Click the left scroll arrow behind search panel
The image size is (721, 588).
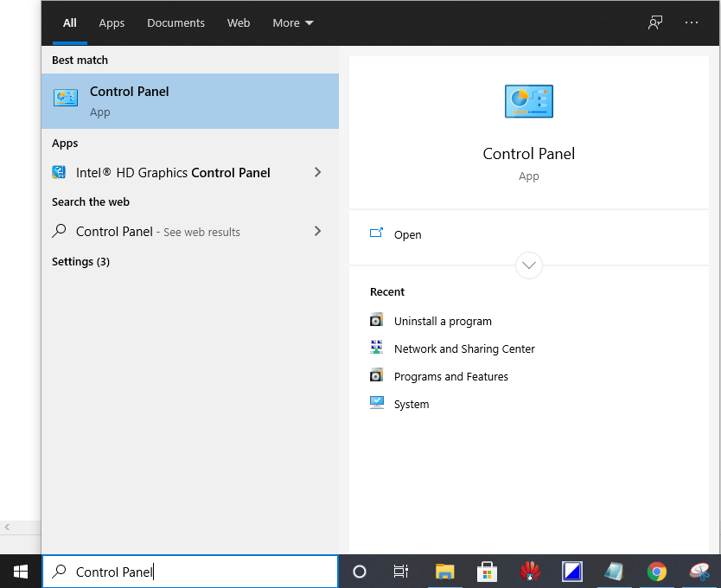pos(7,527)
